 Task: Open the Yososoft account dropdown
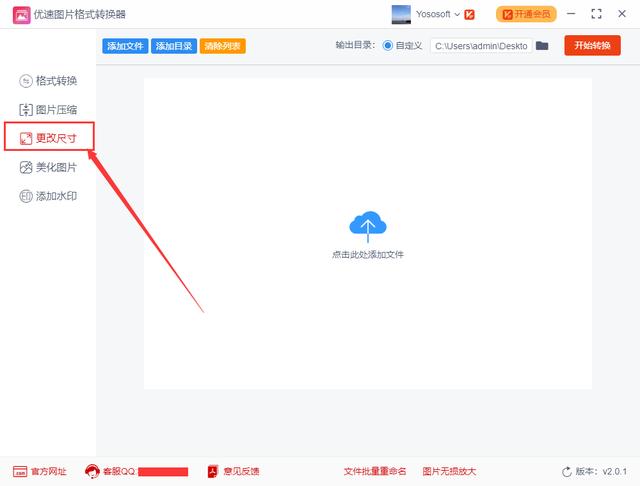[x=438, y=14]
